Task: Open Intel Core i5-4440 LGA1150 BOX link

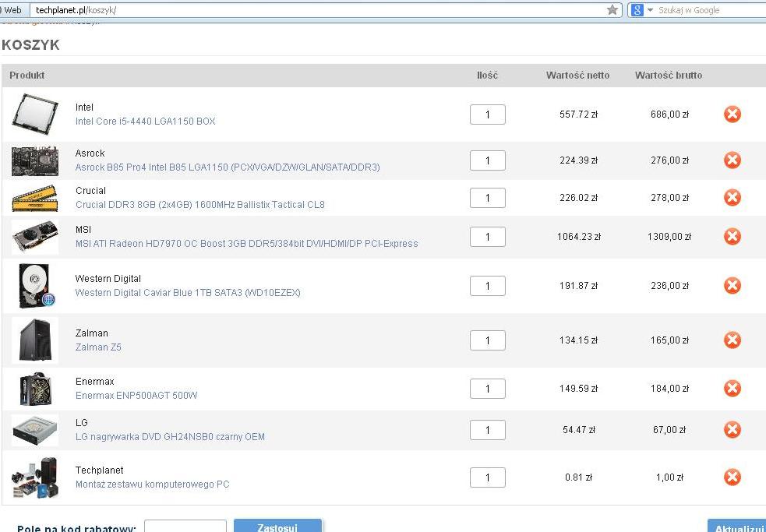Action: [145, 122]
